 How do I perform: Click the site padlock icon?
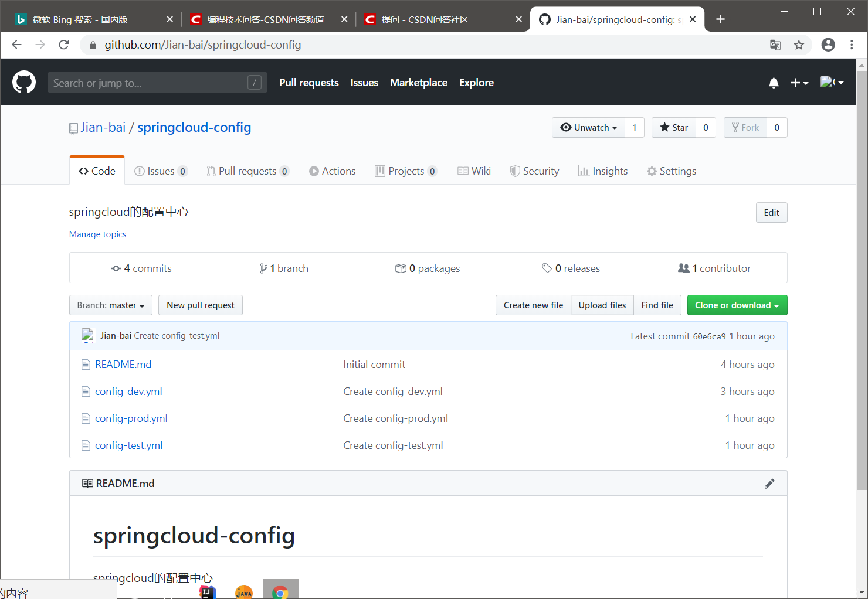(92, 45)
